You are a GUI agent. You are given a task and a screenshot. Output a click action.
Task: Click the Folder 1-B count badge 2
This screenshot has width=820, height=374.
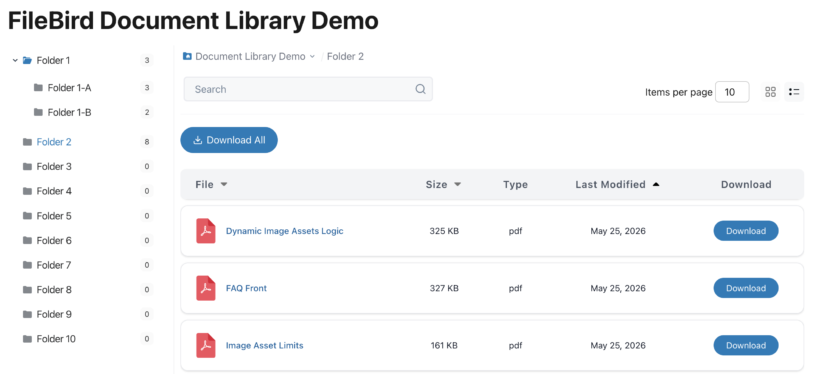point(147,112)
